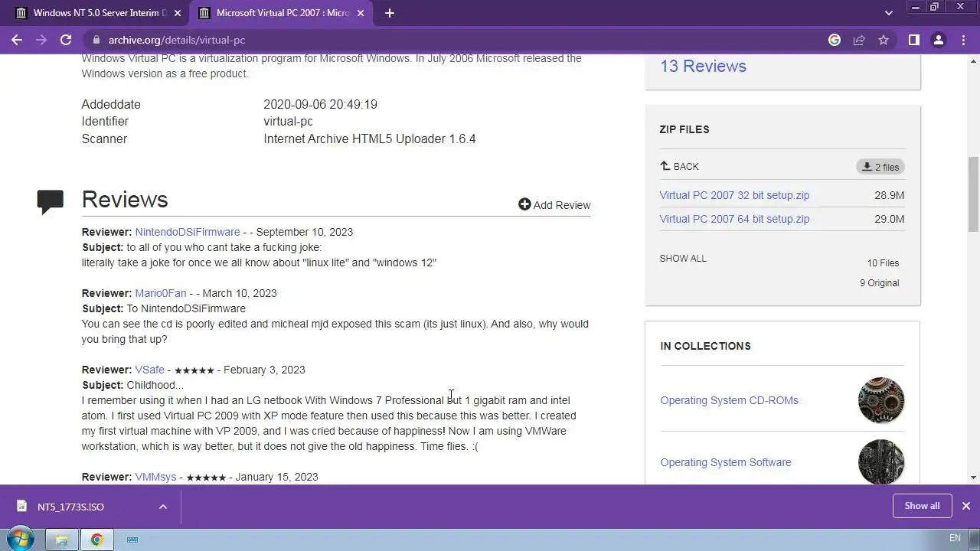Image resolution: width=980 pixels, height=551 pixels.
Task: Click the 9 Original link
Action: (879, 283)
